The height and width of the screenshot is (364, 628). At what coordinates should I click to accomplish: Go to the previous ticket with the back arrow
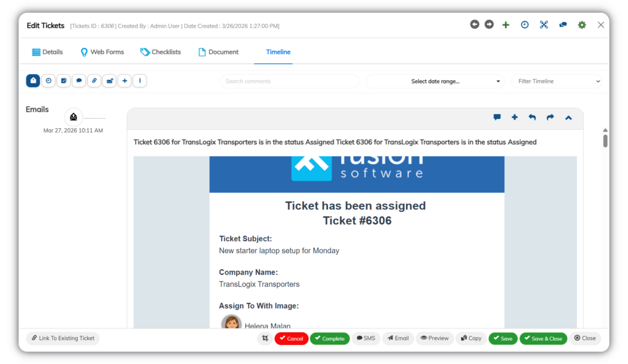475,25
